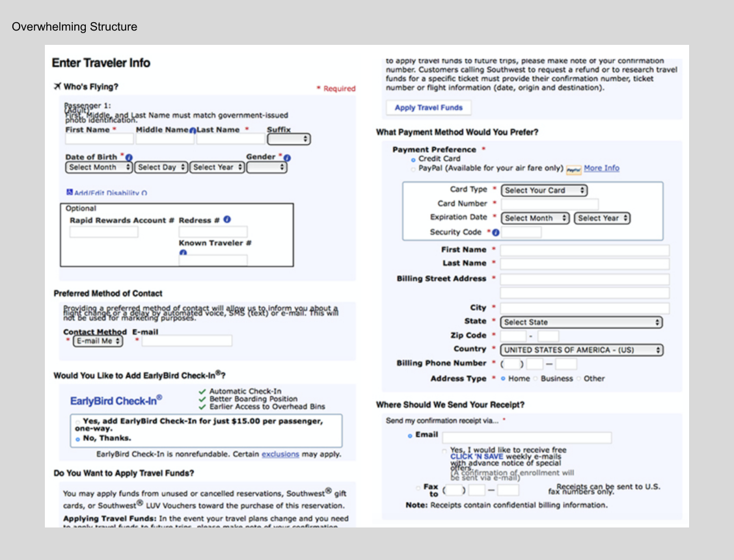
Task: Set Address Type to Other
Action: click(578, 379)
